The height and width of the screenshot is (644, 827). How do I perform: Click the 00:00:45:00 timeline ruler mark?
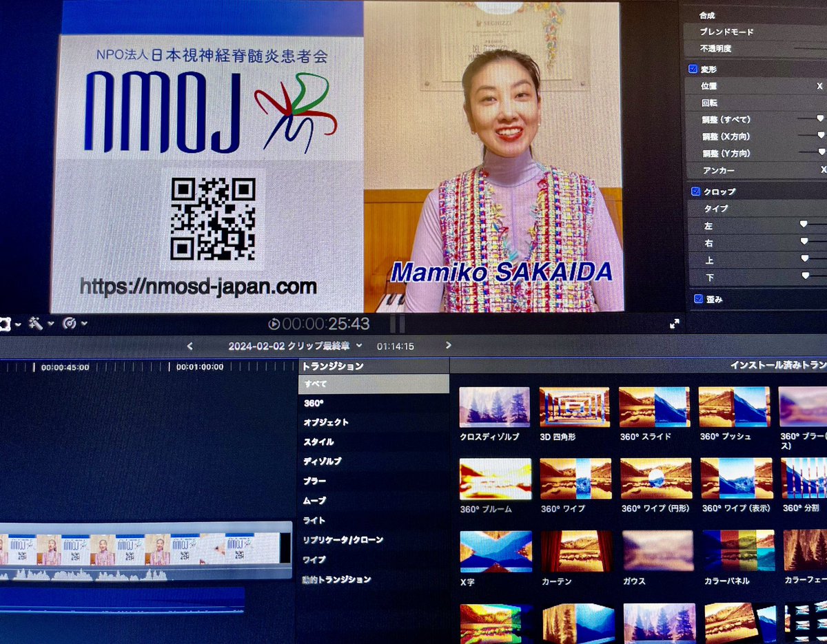(65, 367)
